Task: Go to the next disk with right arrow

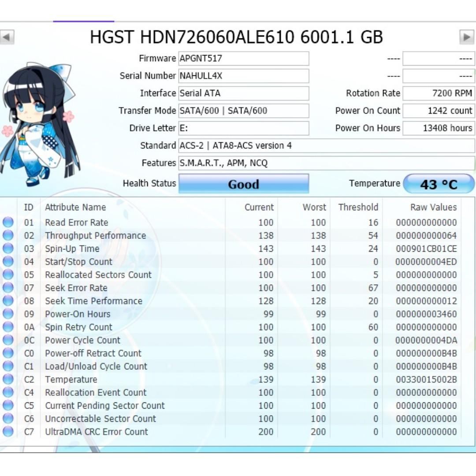Action: point(467,37)
